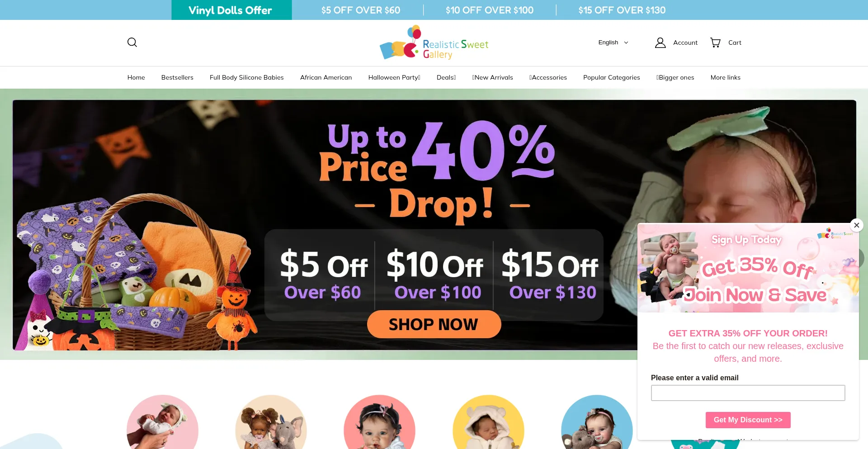The width and height of the screenshot is (868, 449).
Task: Open the shopping cart icon
Action: coord(715,43)
